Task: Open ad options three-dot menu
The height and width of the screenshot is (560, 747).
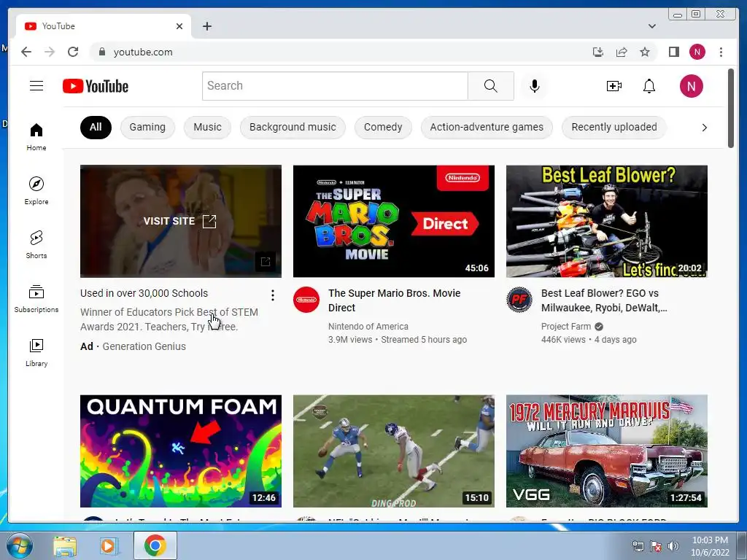Action: (x=273, y=295)
